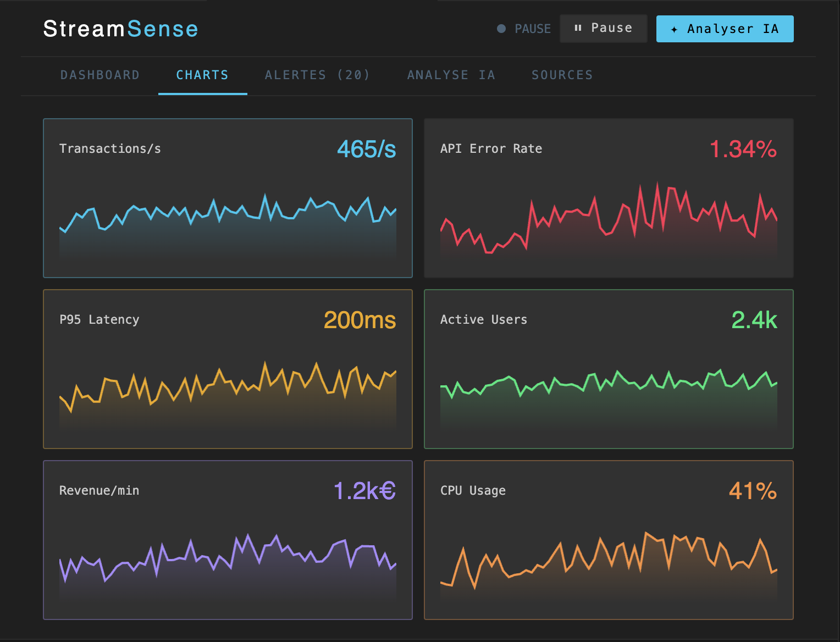
Task: Toggle the Active Users chart highlight
Action: 609,369
